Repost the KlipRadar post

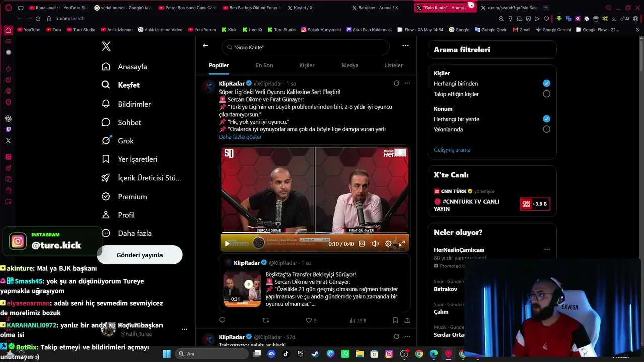266,320
